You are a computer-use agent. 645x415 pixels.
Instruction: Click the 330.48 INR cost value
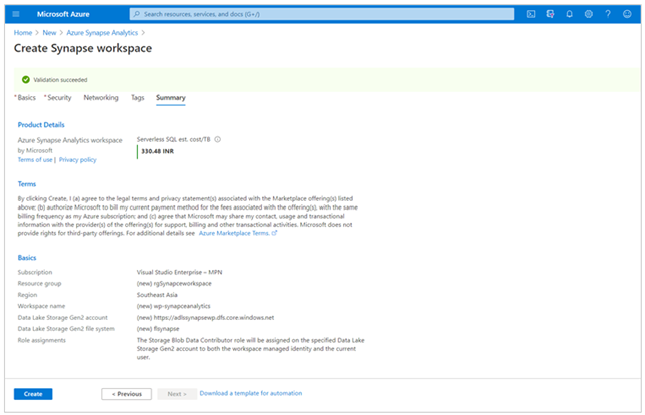coord(157,151)
